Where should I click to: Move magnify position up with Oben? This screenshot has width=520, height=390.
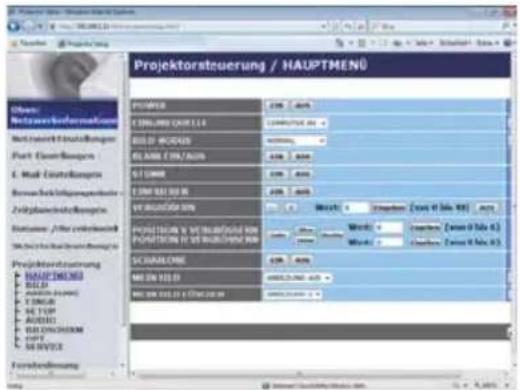(x=305, y=230)
